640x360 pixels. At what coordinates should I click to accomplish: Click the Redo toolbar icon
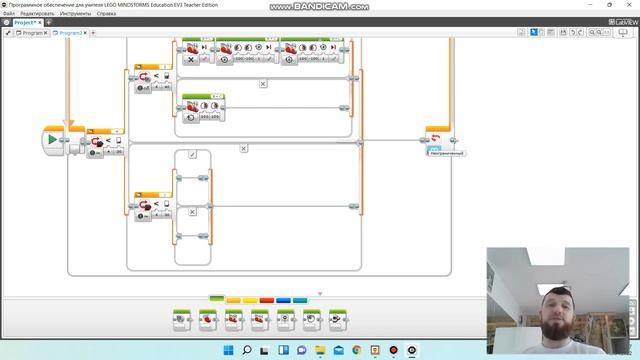[580, 32]
